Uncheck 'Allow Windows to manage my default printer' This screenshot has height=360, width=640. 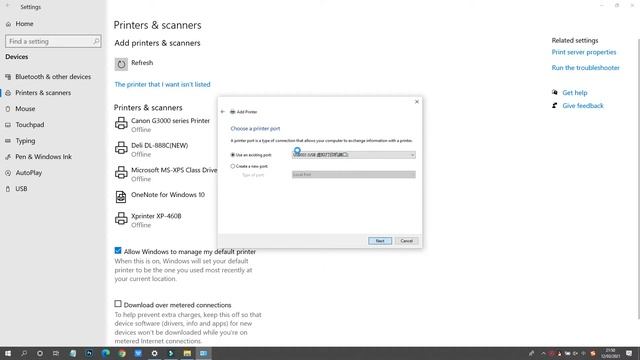118,251
